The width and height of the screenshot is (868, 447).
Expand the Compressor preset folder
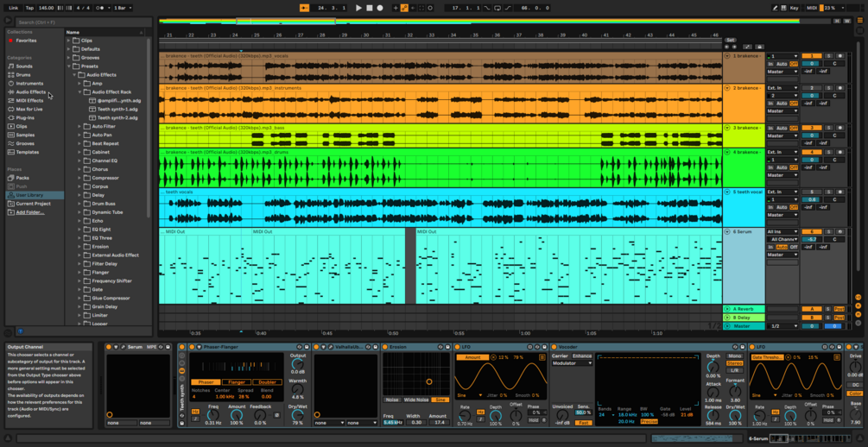point(79,178)
